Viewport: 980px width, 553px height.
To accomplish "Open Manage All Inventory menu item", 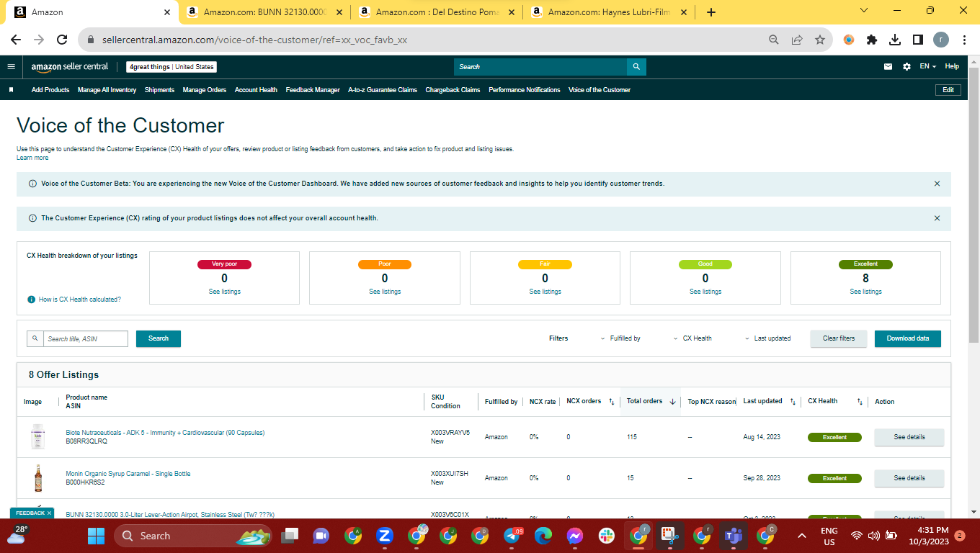I will (x=107, y=90).
